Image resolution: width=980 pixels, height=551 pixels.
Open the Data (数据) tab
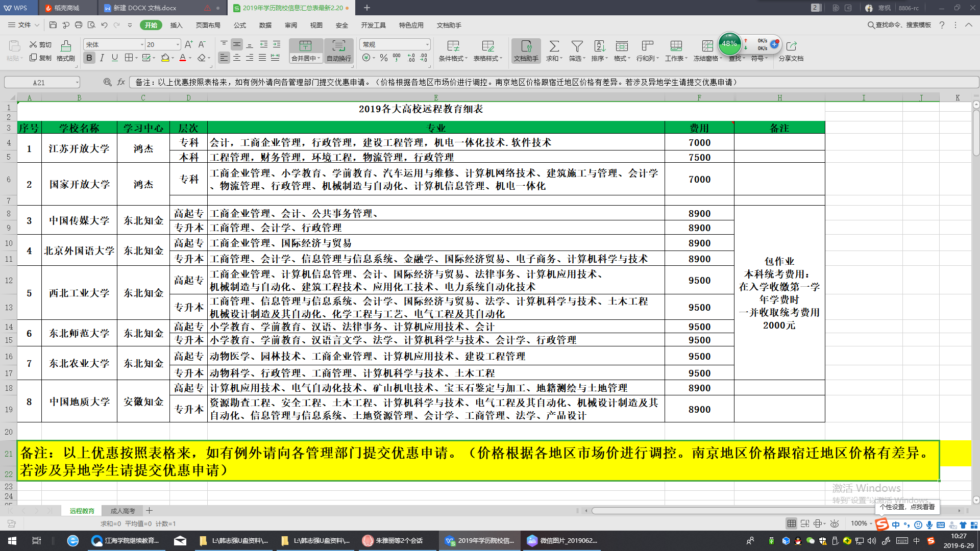[x=265, y=25]
